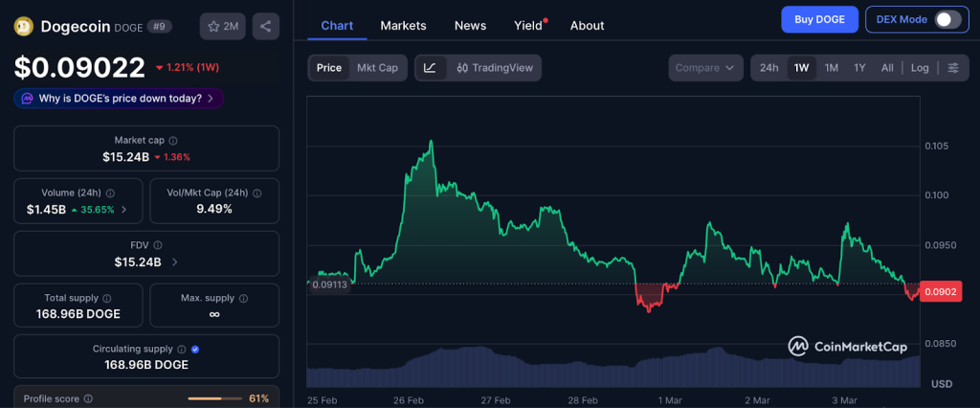Switch chart to Mkt Cap view
The height and width of the screenshot is (408, 980).
click(377, 68)
